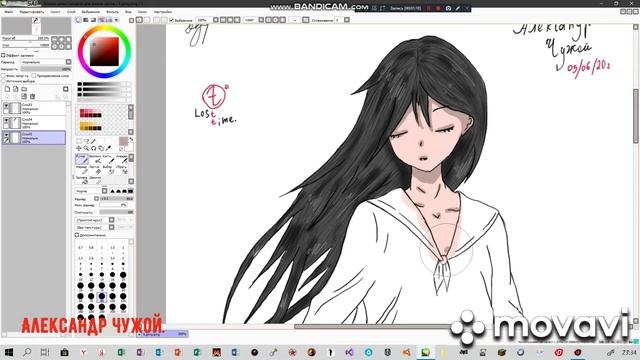
Task: Click the new linework layer icon
Action: pos(16,89)
